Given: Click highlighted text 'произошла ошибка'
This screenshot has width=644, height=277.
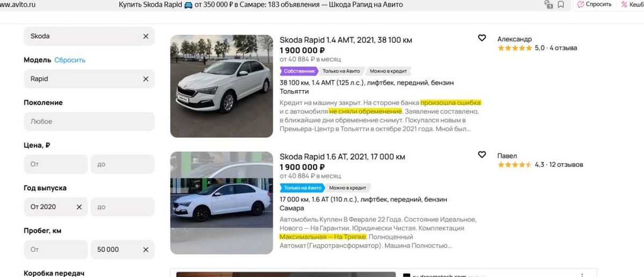Looking at the screenshot, I should [x=451, y=103].
